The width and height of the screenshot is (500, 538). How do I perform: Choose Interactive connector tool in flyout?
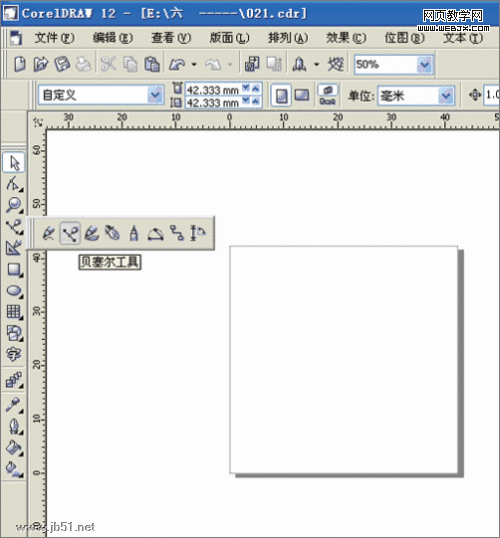(x=177, y=233)
